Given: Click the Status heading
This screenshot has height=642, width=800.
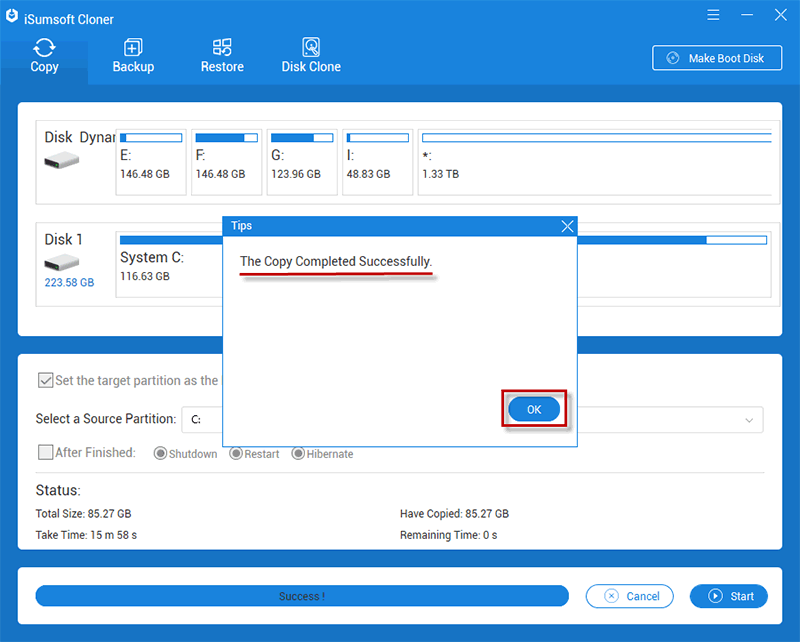Looking at the screenshot, I should [x=58, y=490].
